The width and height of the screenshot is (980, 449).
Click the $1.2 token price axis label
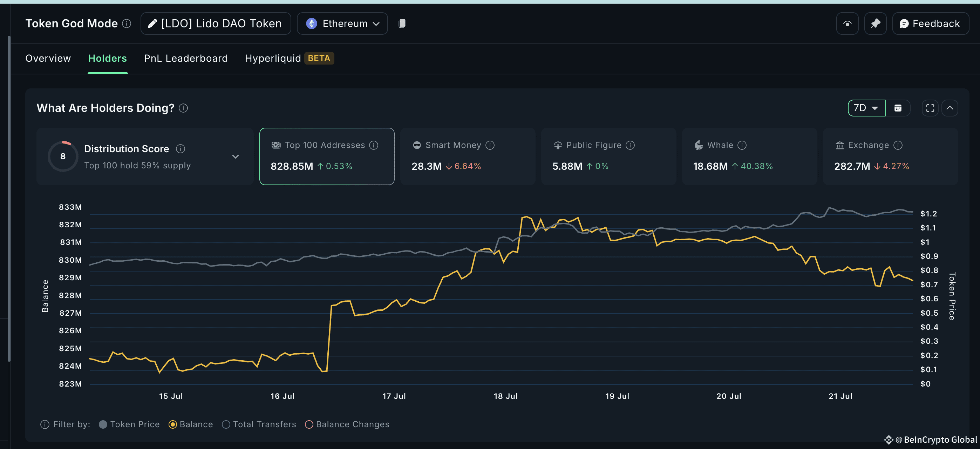(x=928, y=214)
